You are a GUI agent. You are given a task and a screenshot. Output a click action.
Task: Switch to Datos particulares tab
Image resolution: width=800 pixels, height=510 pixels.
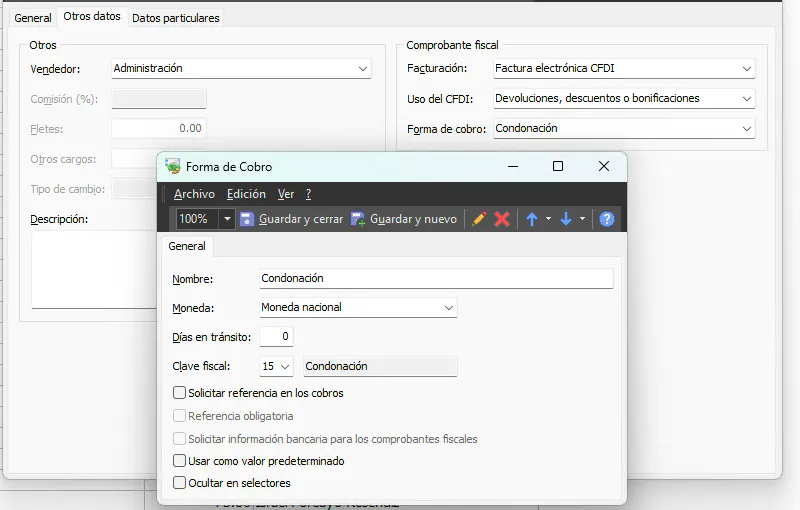click(175, 18)
